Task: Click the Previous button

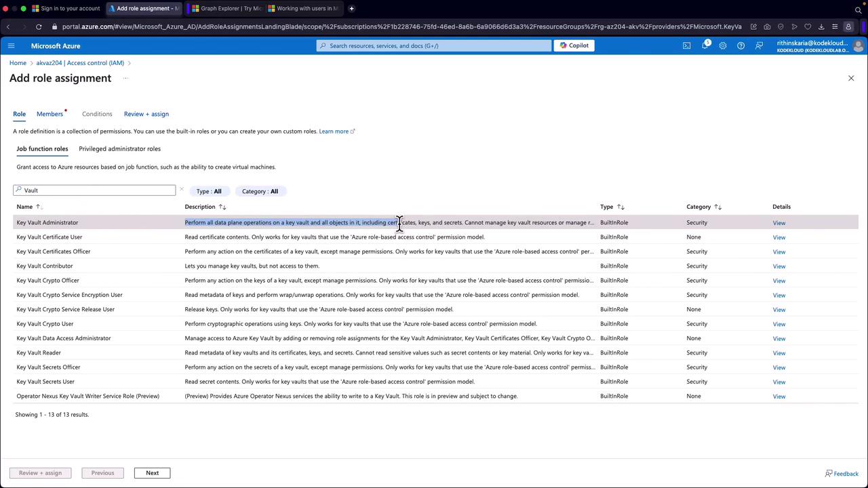Action: [x=103, y=473]
